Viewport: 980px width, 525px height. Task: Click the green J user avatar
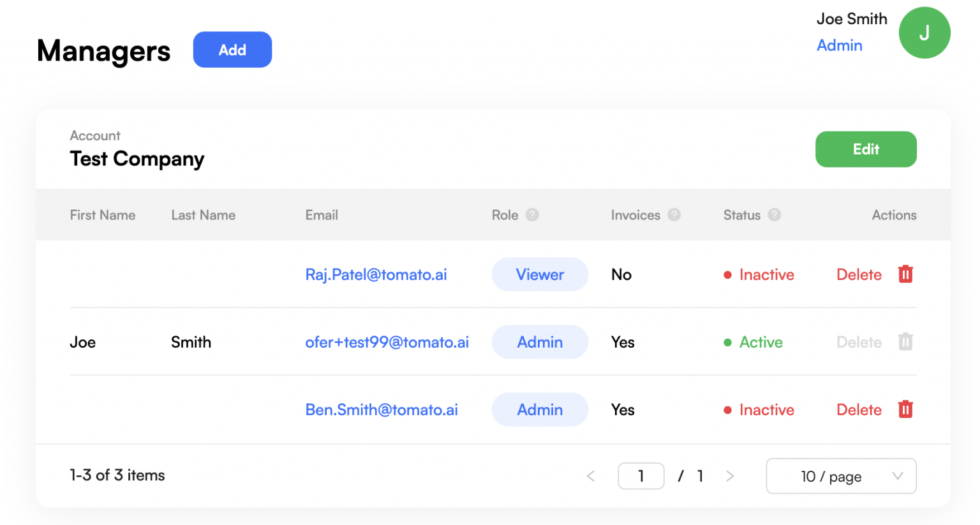pos(924,33)
